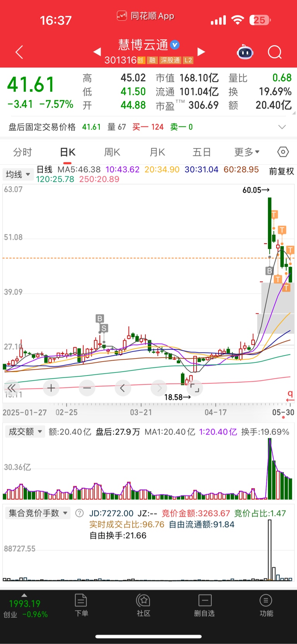
Task: Tap the MA5:46.38 label
Action: coord(79,169)
